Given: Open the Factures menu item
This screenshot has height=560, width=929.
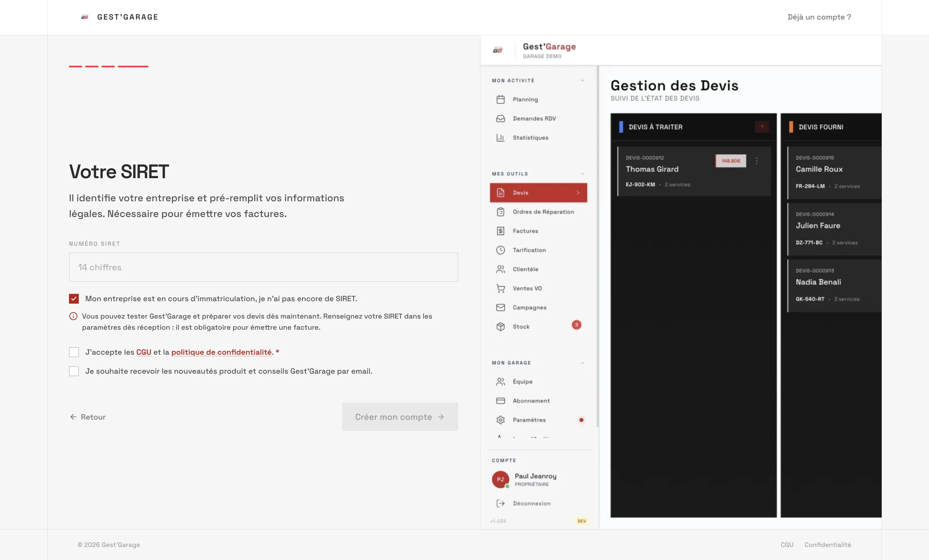Looking at the screenshot, I should pyautogui.click(x=538, y=231).
